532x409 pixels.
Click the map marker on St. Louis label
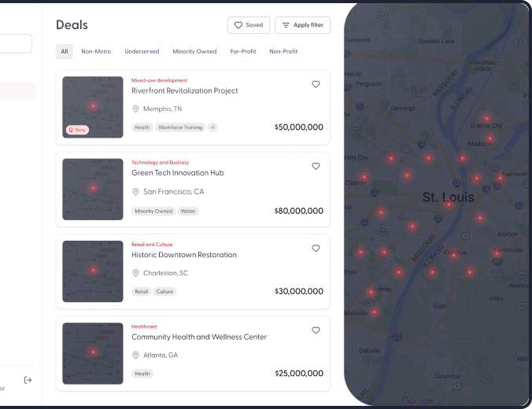tap(449, 204)
